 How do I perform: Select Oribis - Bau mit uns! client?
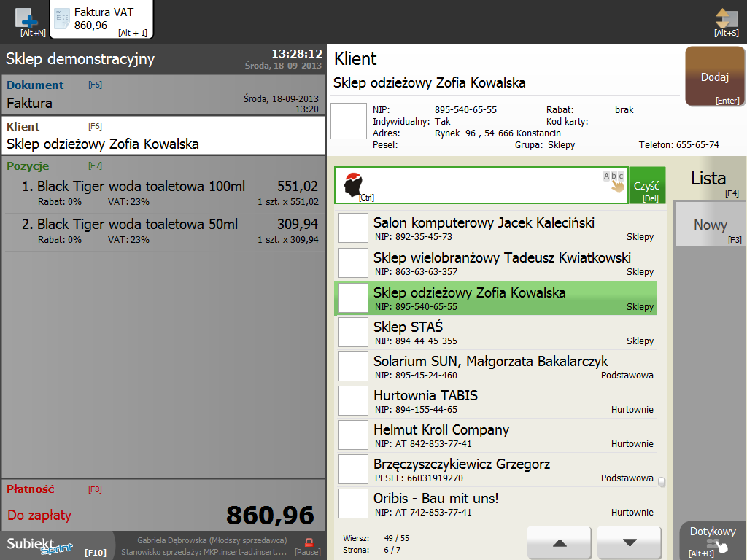pos(496,504)
